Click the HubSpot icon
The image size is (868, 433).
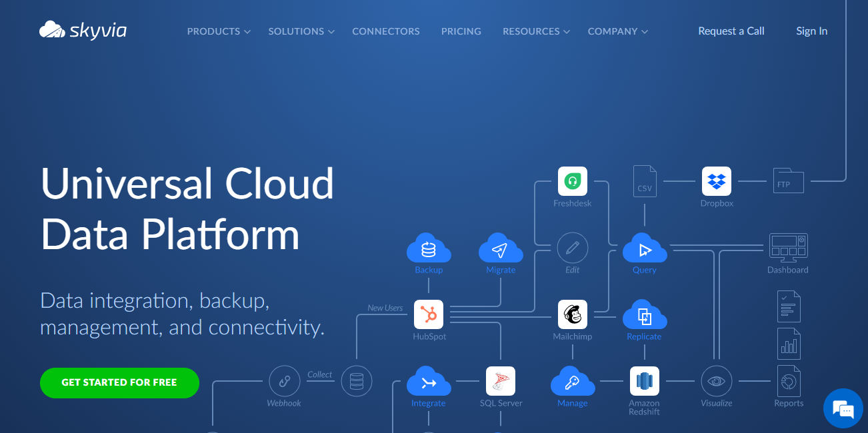429,314
